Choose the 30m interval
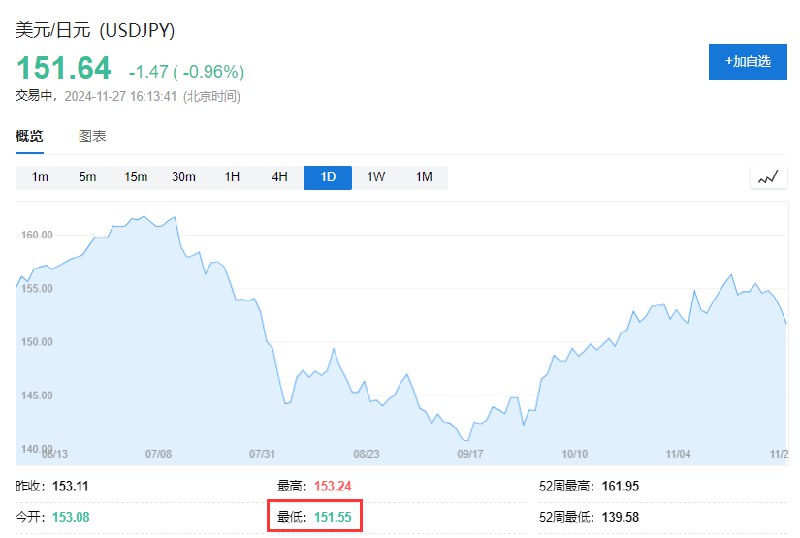Viewport: 800px width, 538px height. [x=184, y=177]
